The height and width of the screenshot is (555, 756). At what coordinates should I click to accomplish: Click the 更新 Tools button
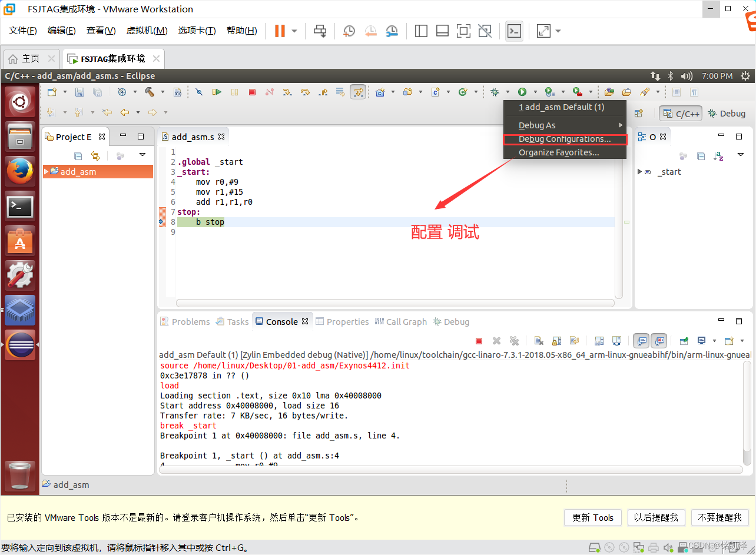(x=592, y=517)
